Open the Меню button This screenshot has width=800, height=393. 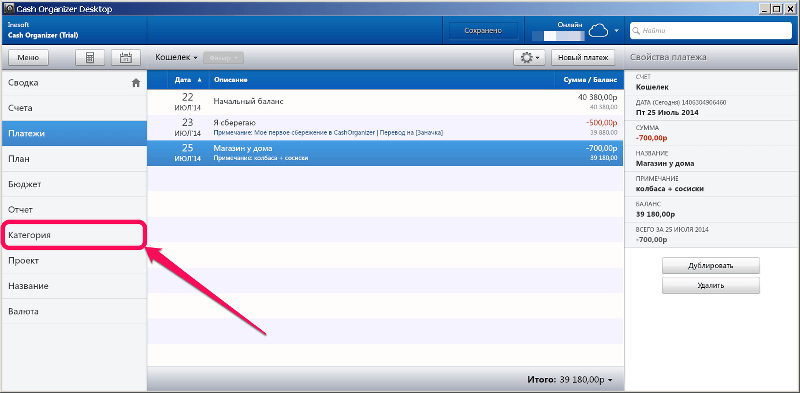click(28, 58)
